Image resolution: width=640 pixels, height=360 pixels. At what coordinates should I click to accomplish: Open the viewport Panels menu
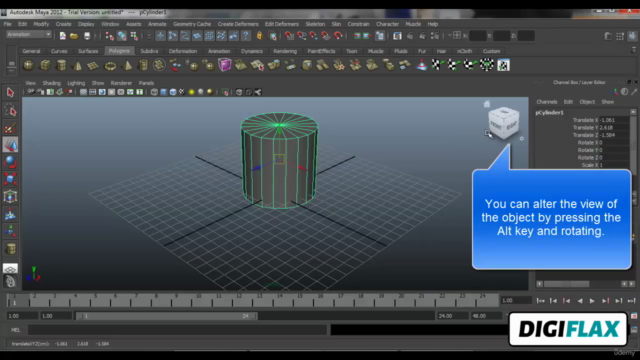pyautogui.click(x=146, y=83)
